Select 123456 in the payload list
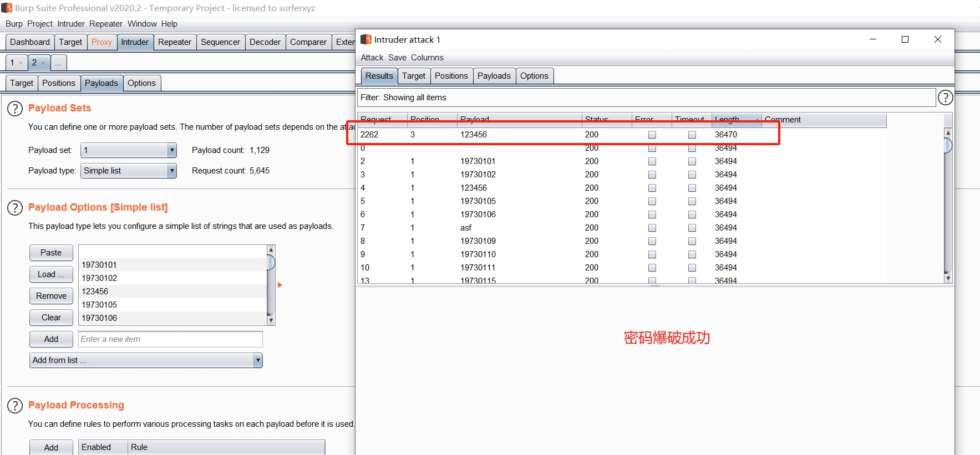Viewport: 980px width, 455px height. click(173, 292)
